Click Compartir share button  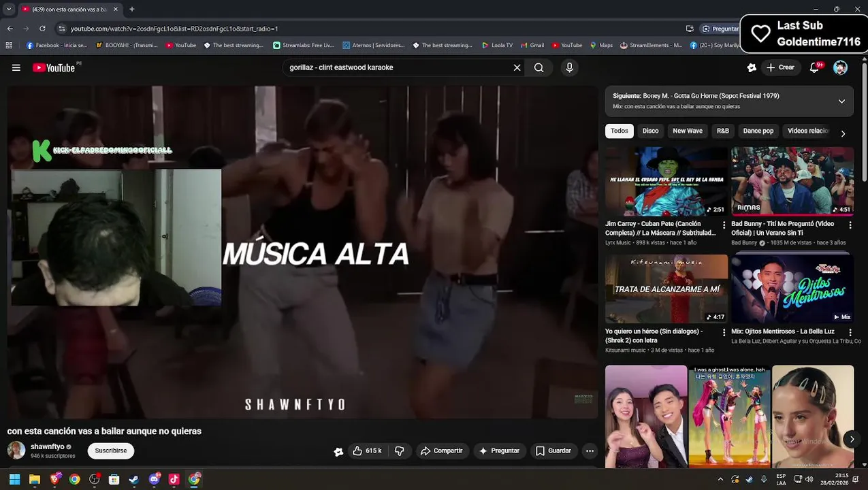click(x=442, y=451)
